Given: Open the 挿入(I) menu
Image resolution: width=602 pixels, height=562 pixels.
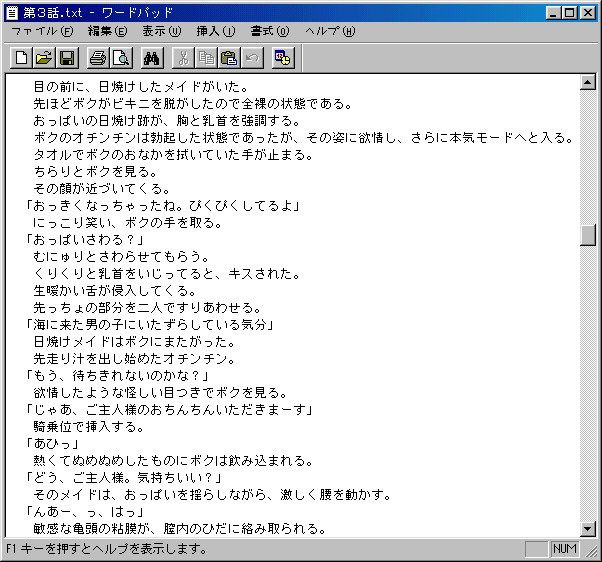Looking at the screenshot, I should (x=216, y=31).
